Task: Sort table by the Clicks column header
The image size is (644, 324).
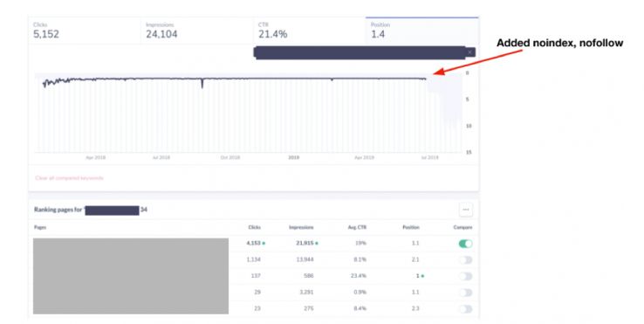Action: (254, 227)
